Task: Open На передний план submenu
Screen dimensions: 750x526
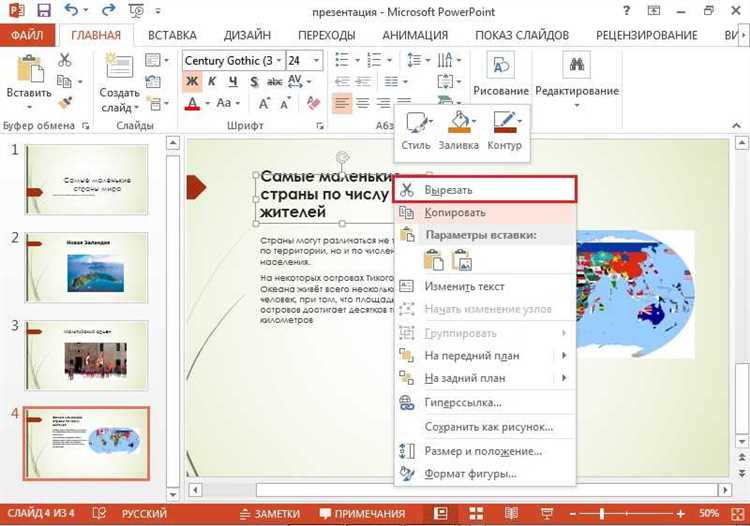Action: click(x=485, y=355)
